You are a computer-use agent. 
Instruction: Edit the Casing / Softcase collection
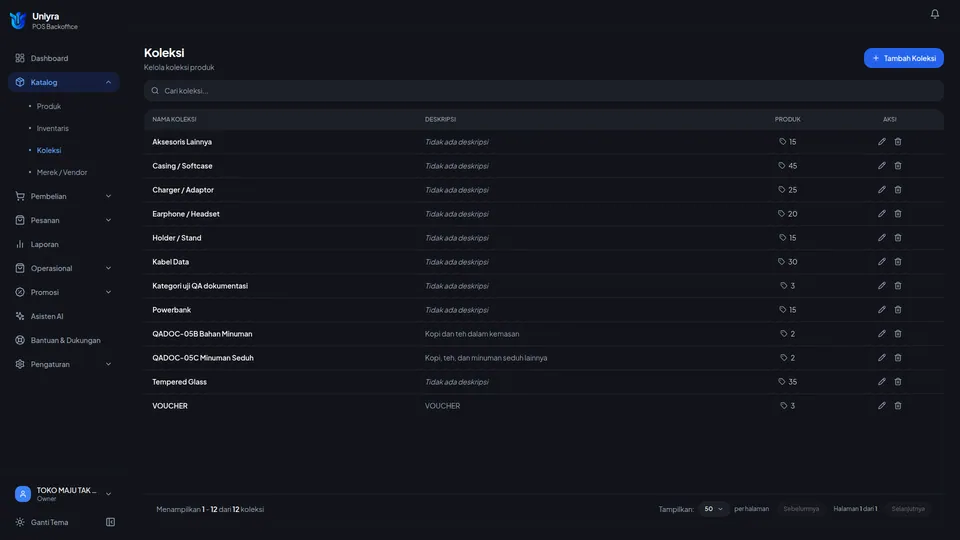[882, 165]
